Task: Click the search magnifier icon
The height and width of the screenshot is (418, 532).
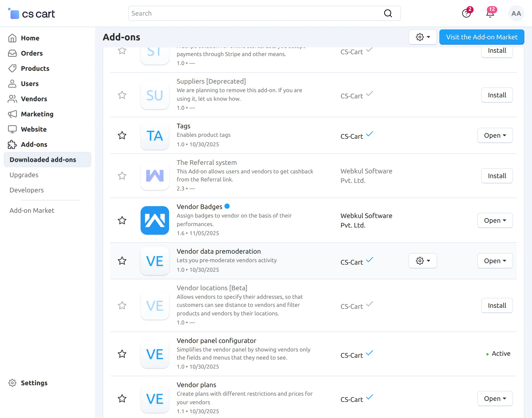Action: click(388, 13)
